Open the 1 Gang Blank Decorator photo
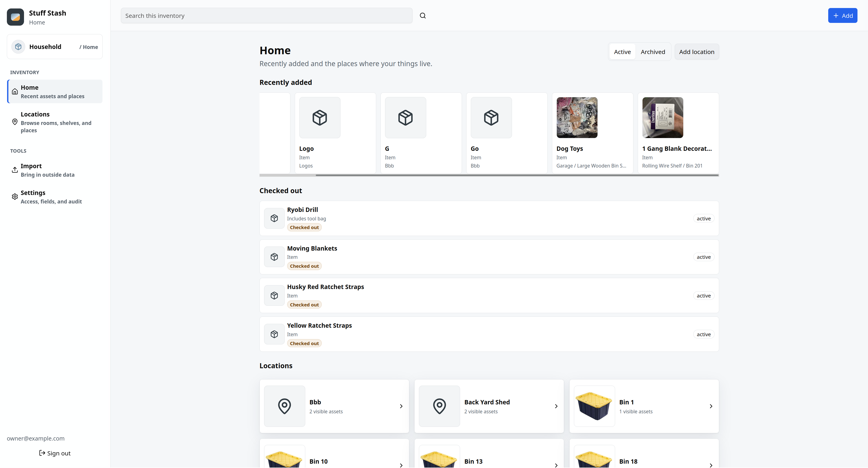The width and height of the screenshot is (868, 468). tap(662, 118)
